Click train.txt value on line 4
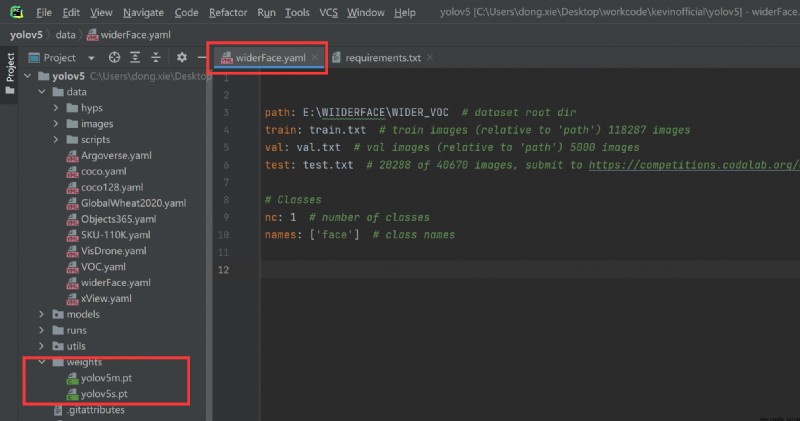The width and height of the screenshot is (800, 421). click(x=337, y=130)
